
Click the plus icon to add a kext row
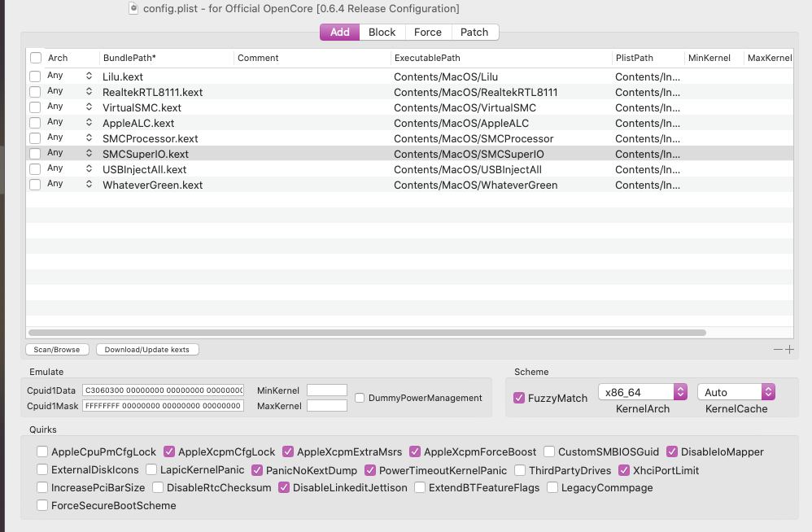[789, 349]
